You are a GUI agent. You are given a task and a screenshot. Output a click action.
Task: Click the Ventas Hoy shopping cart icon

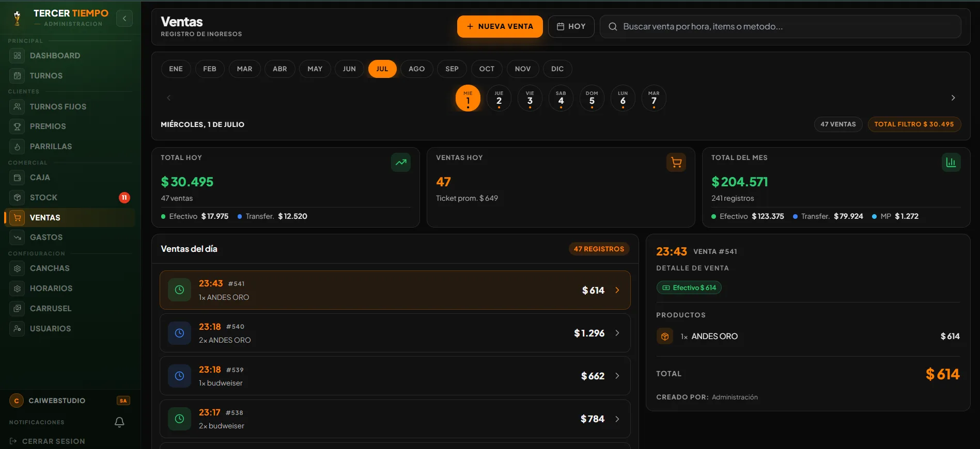[x=676, y=162]
